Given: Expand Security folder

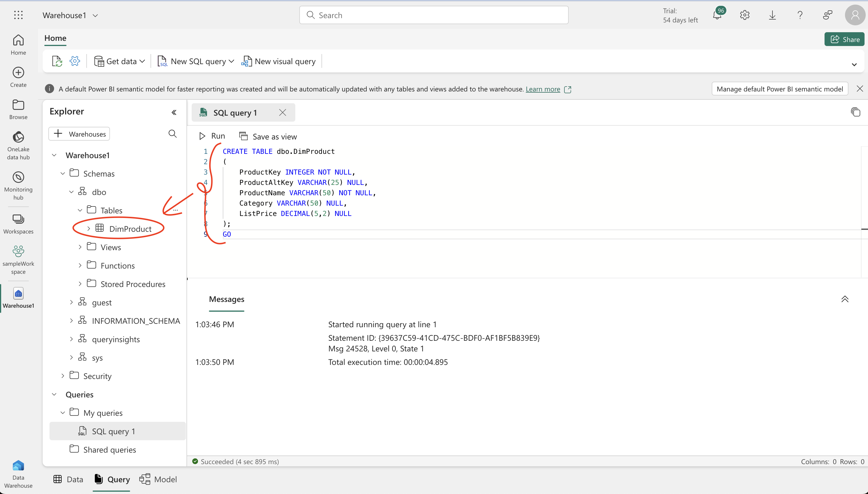Looking at the screenshot, I should (63, 376).
